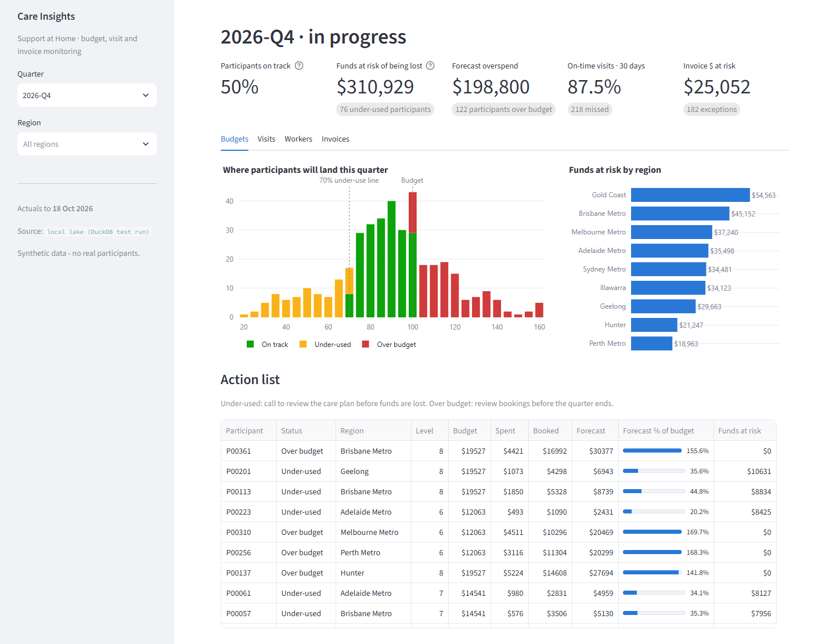Image resolution: width=836 pixels, height=644 pixels.
Task: Sort table by Forecast % of budget header
Action: coord(666,430)
